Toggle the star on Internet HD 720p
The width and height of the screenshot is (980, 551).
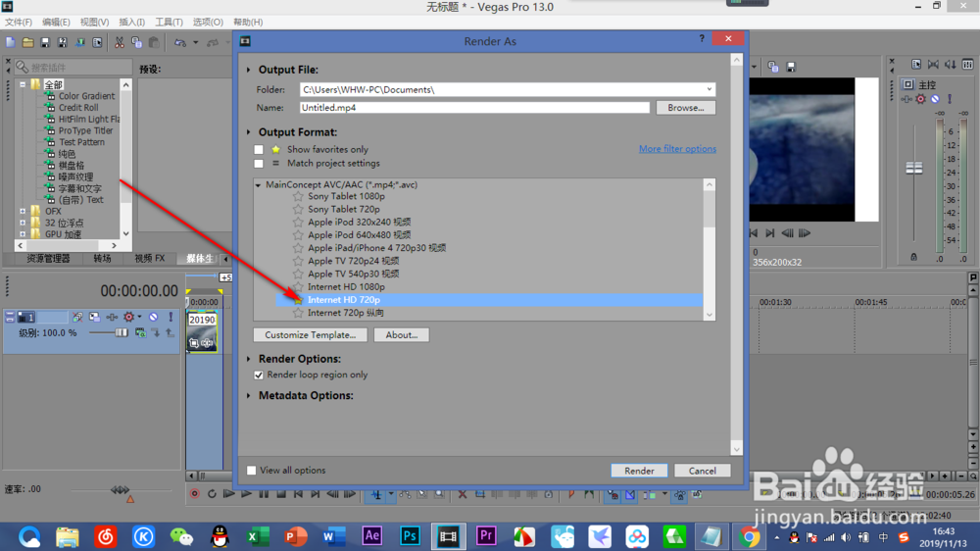(x=298, y=300)
